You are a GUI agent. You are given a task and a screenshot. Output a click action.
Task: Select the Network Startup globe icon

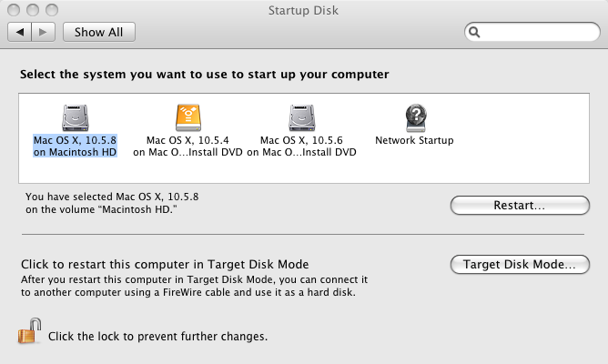pos(416,117)
